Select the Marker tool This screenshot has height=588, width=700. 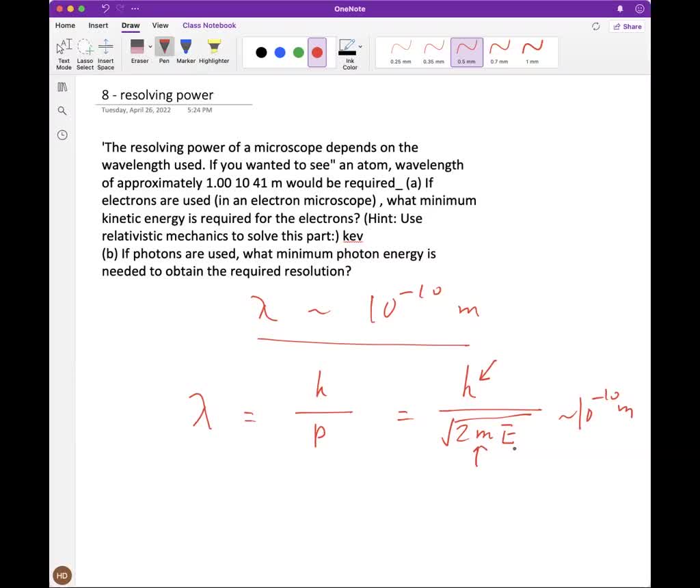pos(185,51)
